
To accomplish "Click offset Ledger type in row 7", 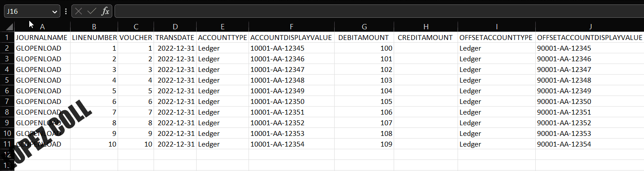I will pos(497,101).
